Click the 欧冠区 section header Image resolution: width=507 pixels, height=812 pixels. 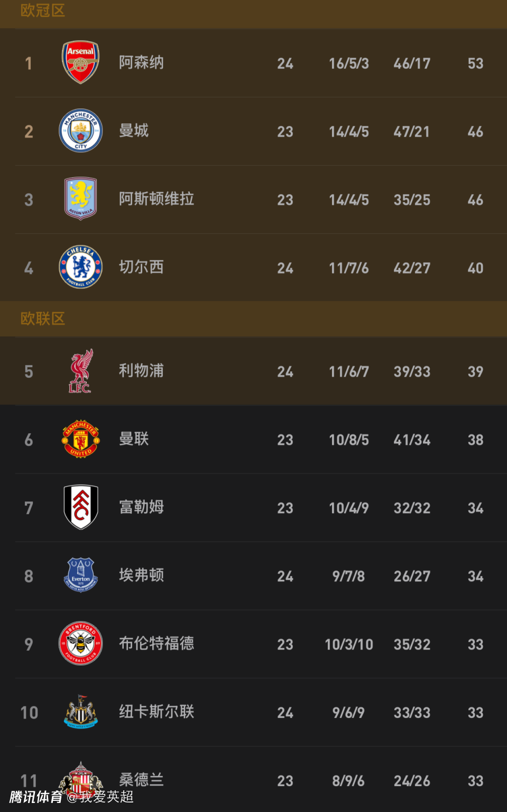[43, 11]
